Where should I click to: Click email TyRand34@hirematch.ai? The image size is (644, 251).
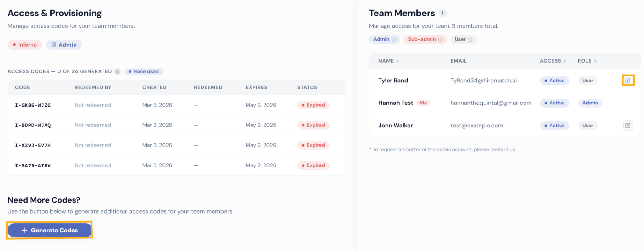click(x=483, y=81)
